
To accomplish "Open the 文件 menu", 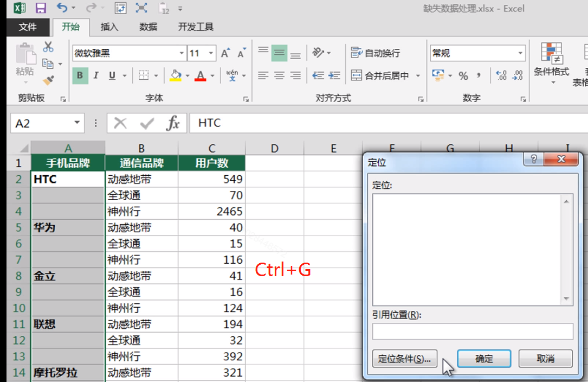I will (x=28, y=27).
